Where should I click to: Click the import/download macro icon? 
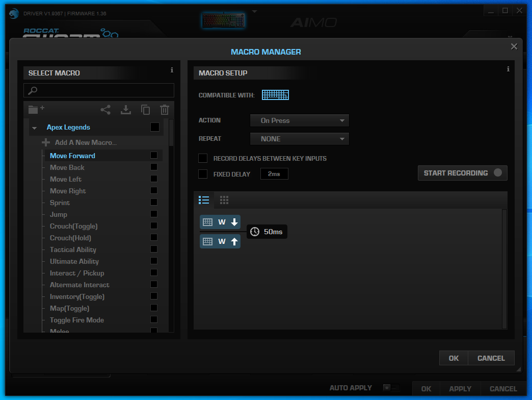pos(126,110)
